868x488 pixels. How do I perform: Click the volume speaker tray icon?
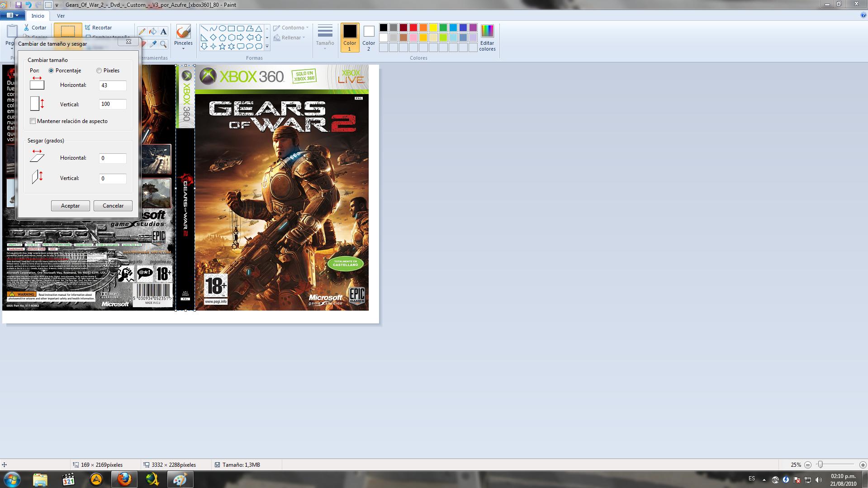819,480
